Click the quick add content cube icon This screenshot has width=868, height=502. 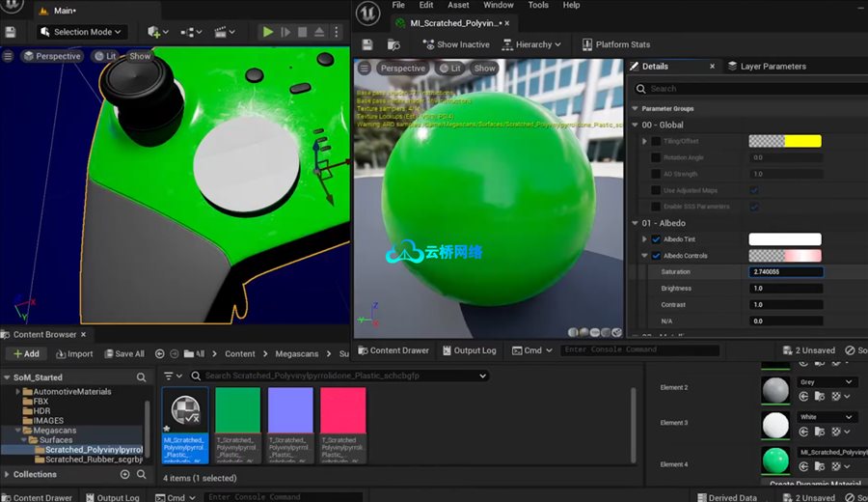coord(154,32)
